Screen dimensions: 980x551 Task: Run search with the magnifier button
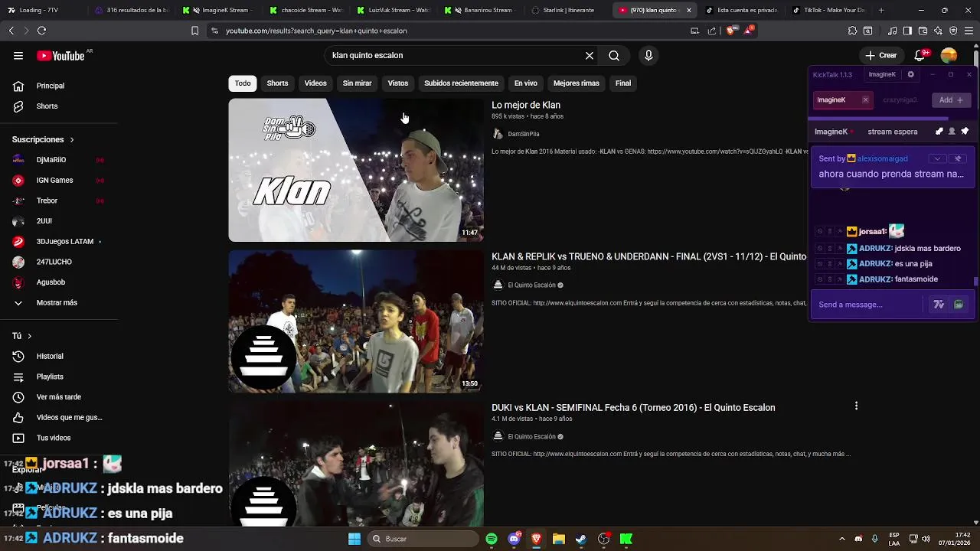click(614, 55)
